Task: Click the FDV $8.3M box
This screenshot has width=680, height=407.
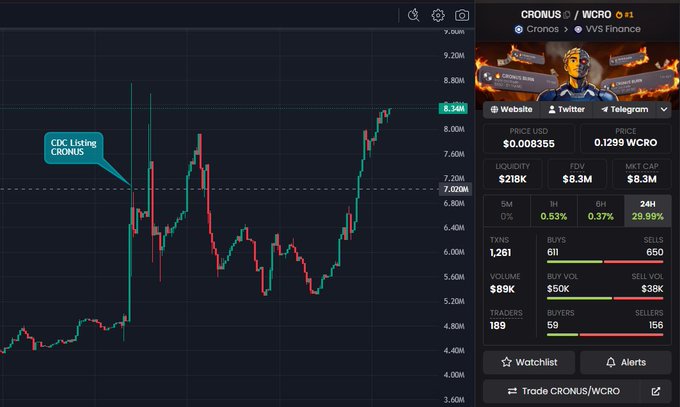Action: [577, 174]
